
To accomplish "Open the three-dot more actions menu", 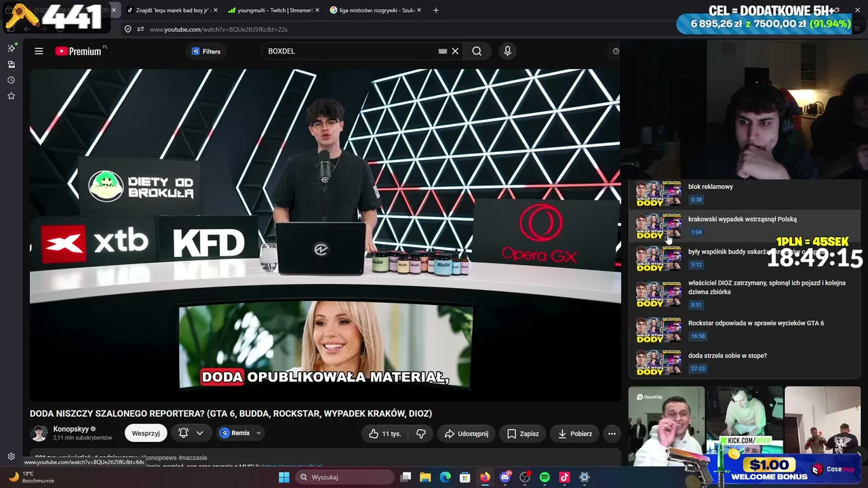I will [612, 434].
